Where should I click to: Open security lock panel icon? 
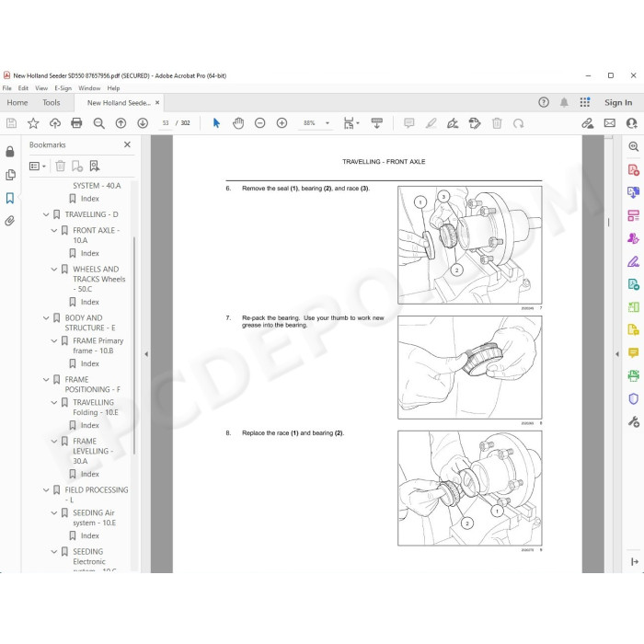coord(10,152)
